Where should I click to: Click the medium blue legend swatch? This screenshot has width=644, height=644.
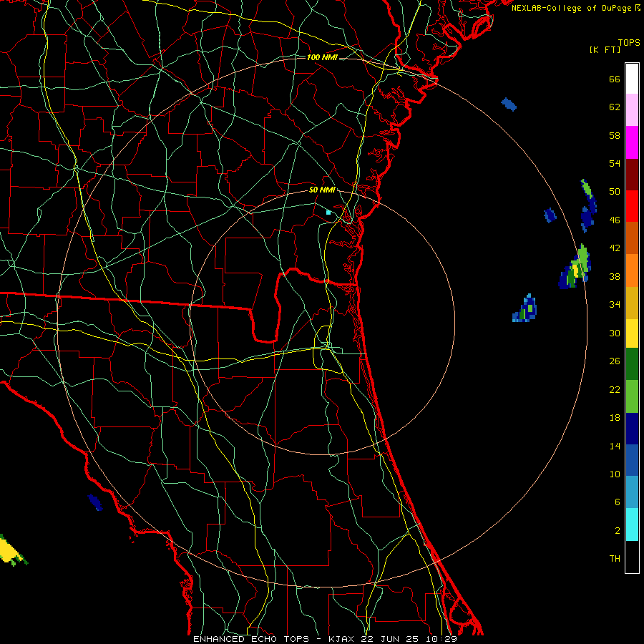(632, 460)
